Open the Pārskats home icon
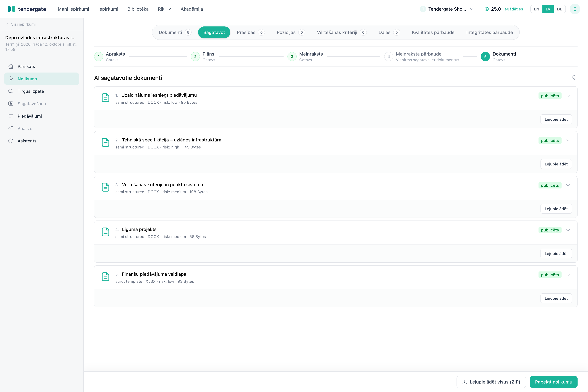The height and width of the screenshot is (392, 588). (x=11, y=66)
